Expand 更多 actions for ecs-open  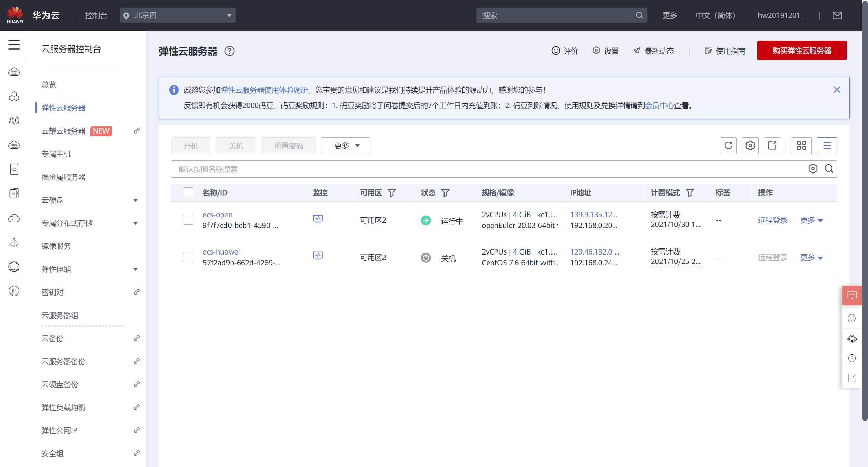(811, 220)
